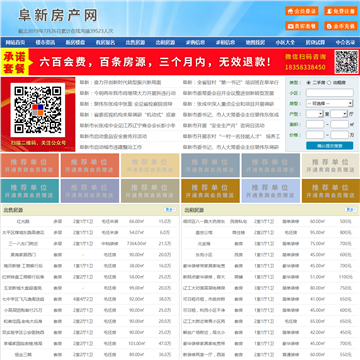Click the red 六百会费 promotional banner
The image size is (360, 360).
[x=180, y=62]
